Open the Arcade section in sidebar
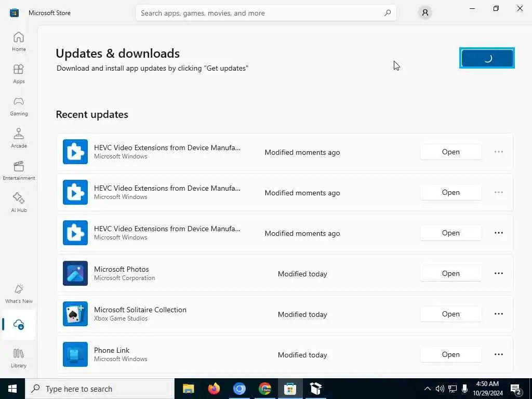This screenshot has height=399, width=532. 19,138
